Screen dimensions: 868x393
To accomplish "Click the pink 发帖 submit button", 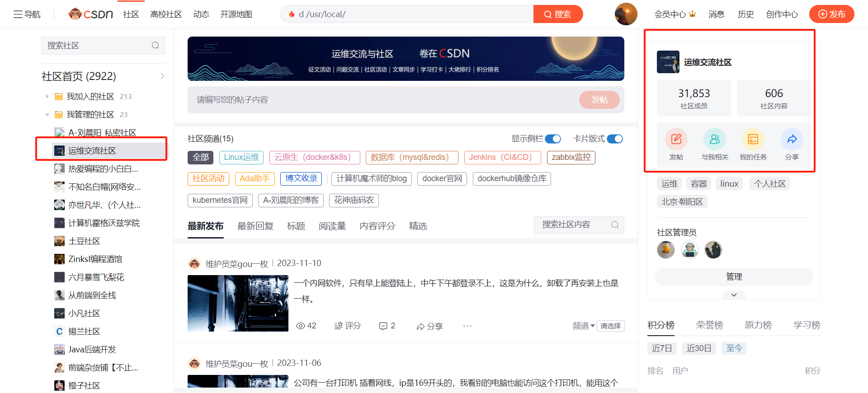I will 599,99.
